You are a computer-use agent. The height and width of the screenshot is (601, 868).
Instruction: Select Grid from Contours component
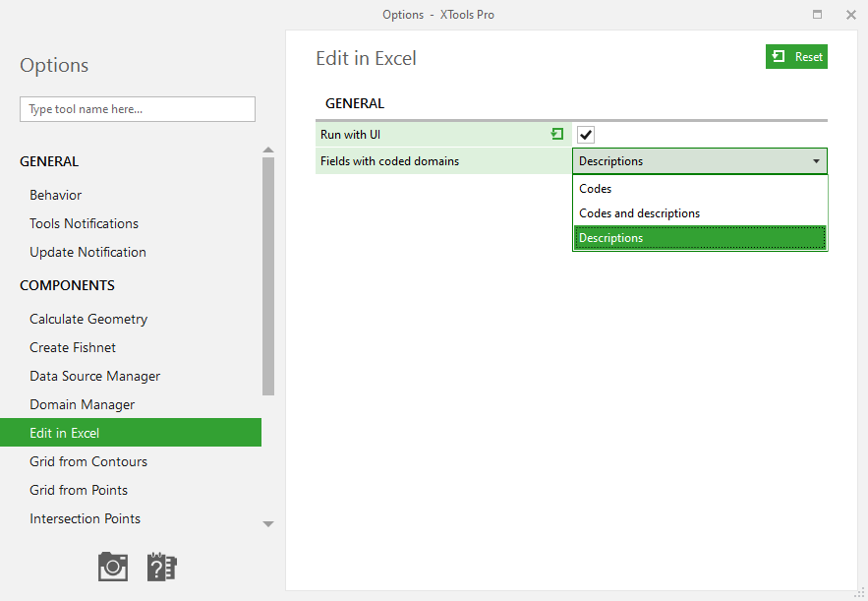88,461
